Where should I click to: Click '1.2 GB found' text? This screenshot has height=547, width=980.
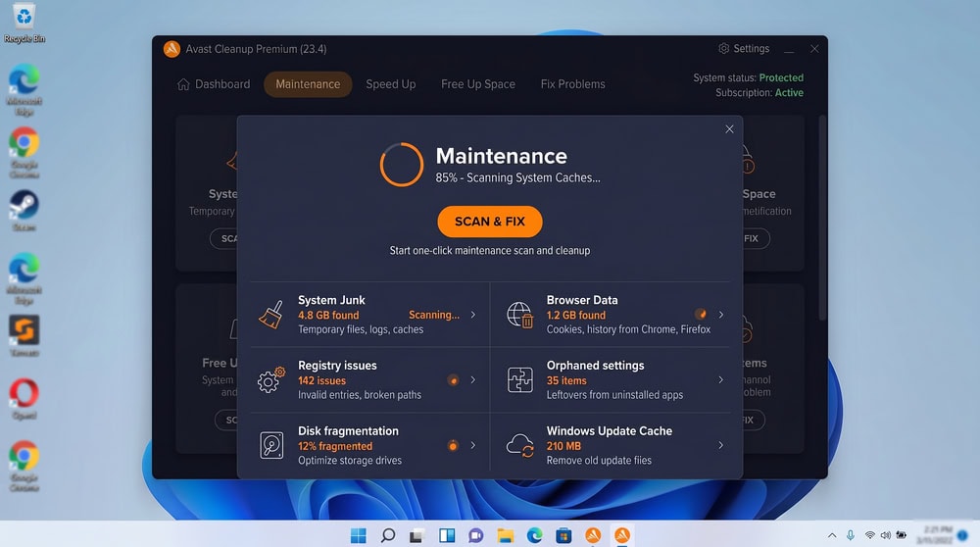(575, 315)
